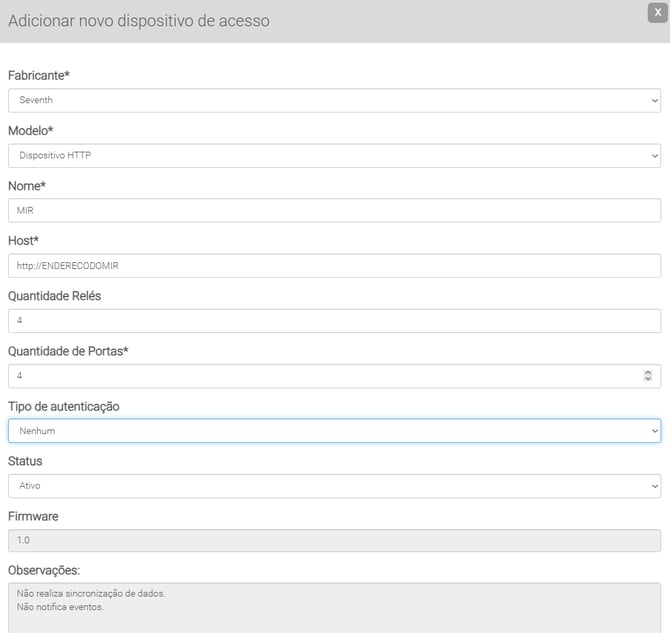Click the disabled Firmware field showing 1.0

click(334, 541)
